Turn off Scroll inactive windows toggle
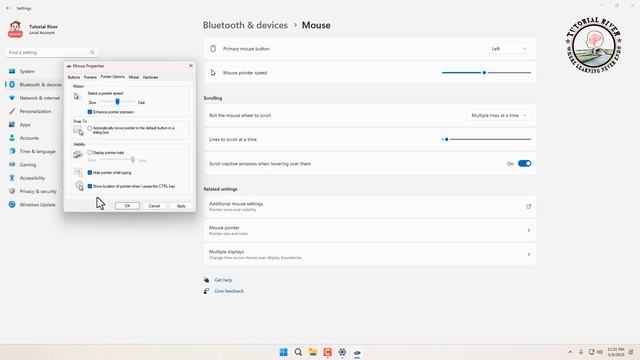The width and height of the screenshot is (640, 360). coord(524,164)
